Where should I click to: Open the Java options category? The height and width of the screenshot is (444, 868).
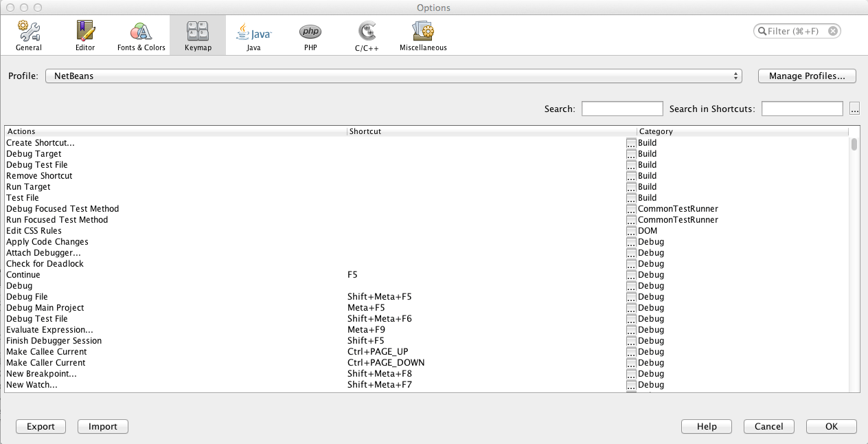tap(253, 36)
